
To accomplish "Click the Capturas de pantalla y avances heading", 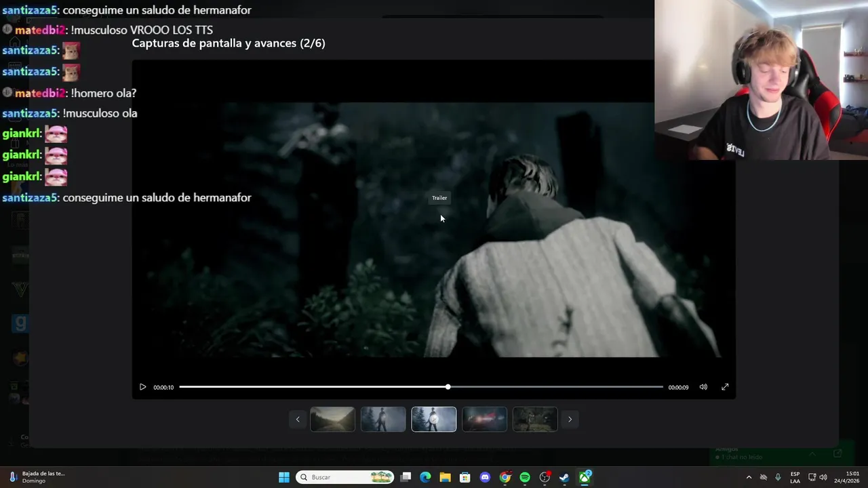I will click(x=229, y=43).
